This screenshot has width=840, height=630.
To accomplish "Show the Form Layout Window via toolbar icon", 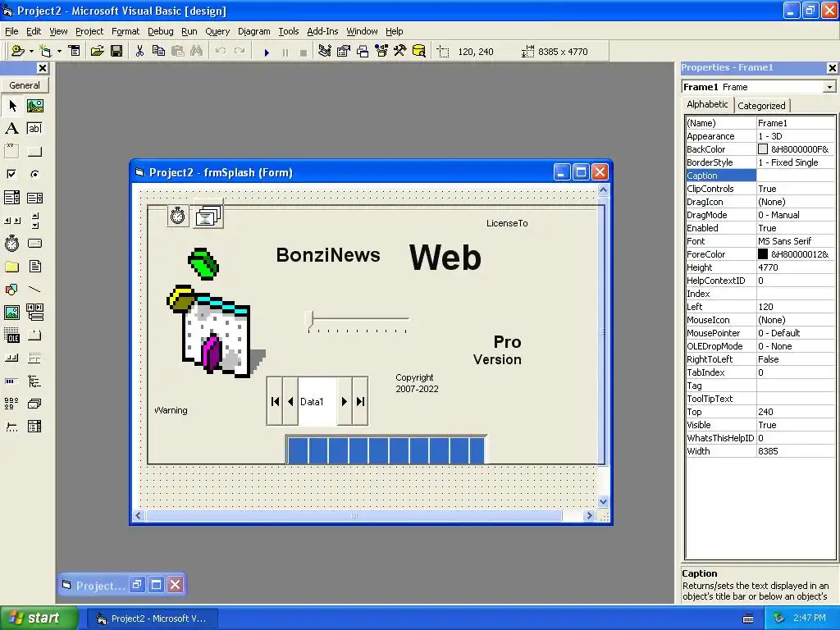I will click(363, 51).
